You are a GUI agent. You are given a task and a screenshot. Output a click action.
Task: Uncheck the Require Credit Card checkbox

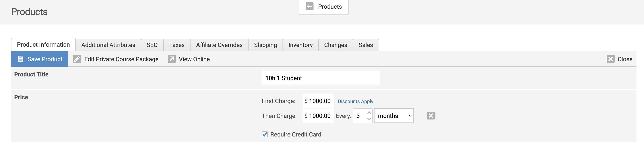(x=265, y=135)
